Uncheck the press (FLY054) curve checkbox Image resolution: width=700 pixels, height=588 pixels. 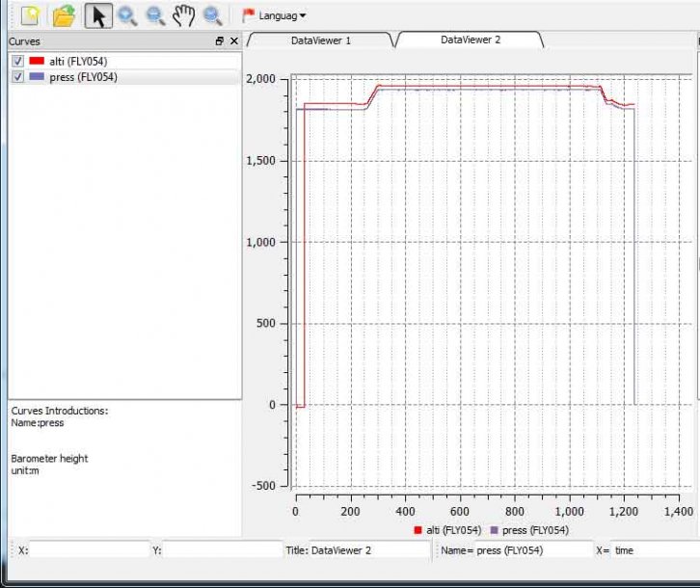coord(17,77)
